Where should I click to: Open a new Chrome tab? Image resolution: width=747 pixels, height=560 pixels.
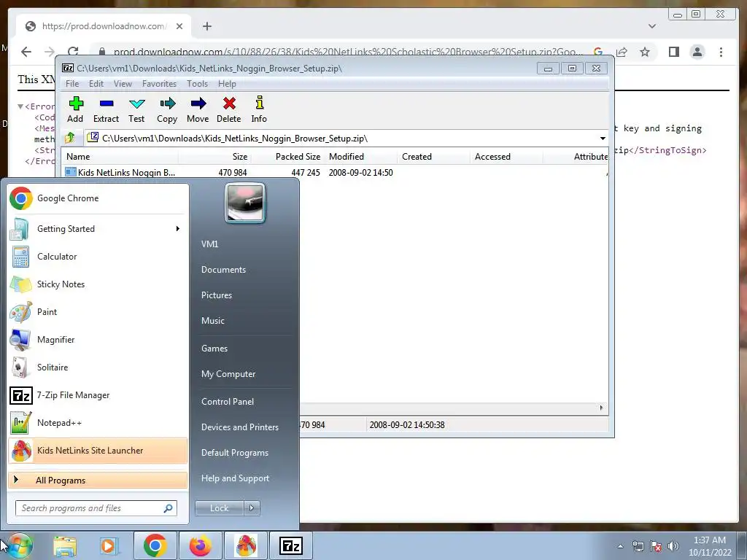(206, 26)
